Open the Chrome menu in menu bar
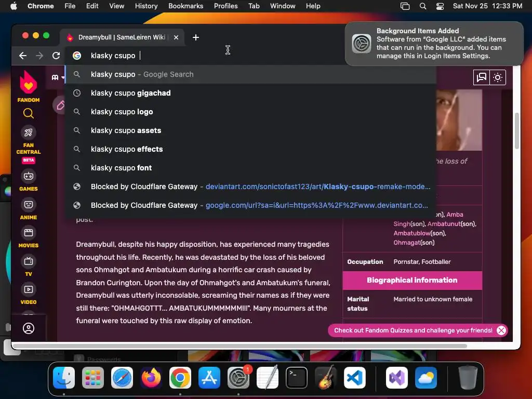The height and width of the screenshot is (399, 532). point(41,6)
